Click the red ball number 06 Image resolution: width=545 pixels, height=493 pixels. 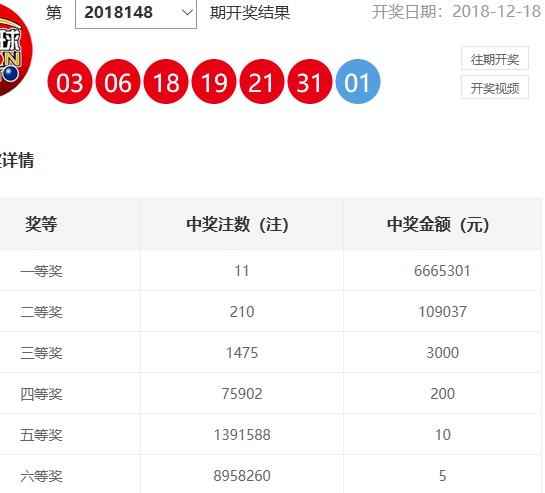118,82
